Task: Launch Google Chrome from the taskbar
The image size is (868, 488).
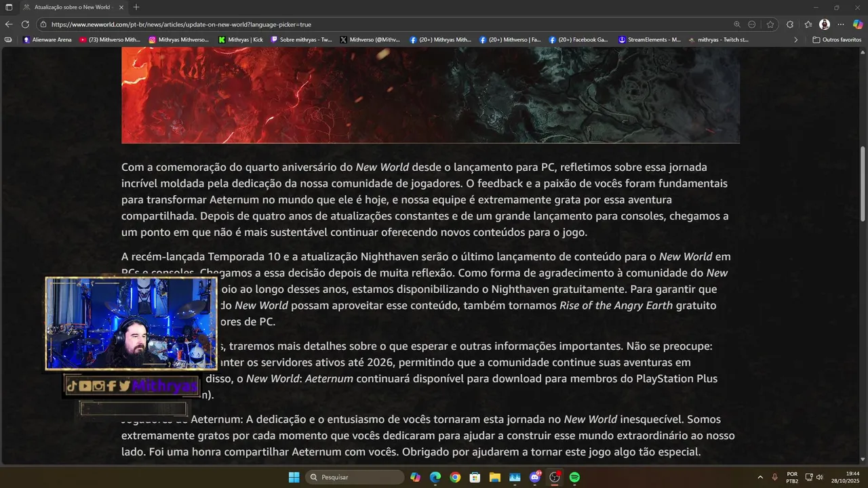Action: click(x=455, y=477)
